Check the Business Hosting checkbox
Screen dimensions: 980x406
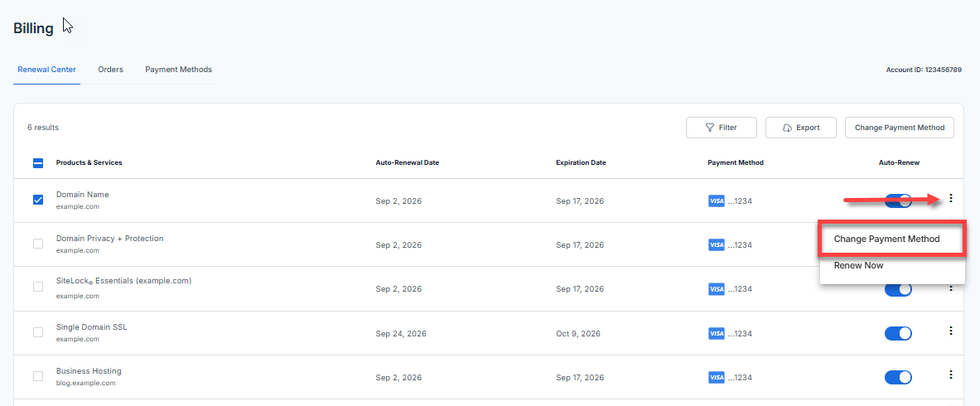[38, 376]
